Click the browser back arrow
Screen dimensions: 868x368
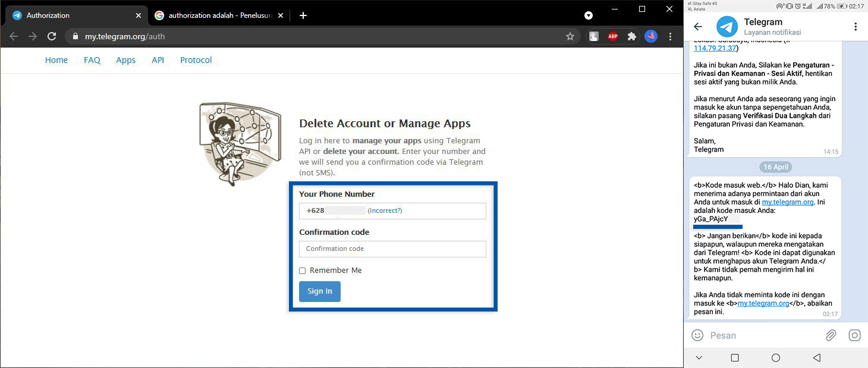tap(13, 36)
